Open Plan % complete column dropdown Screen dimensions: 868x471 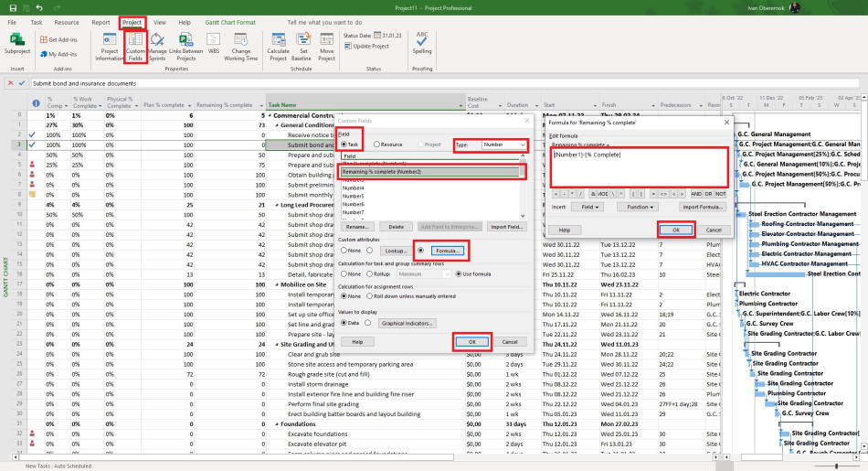(190, 105)
